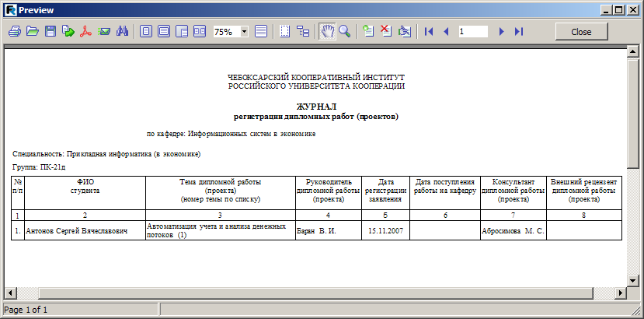Toggle the report outline tree view
The image size is (644, 319).
(303, 32)
